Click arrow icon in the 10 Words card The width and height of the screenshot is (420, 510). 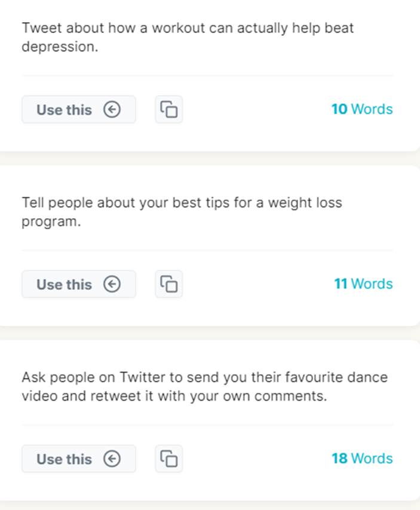[112, 109]
